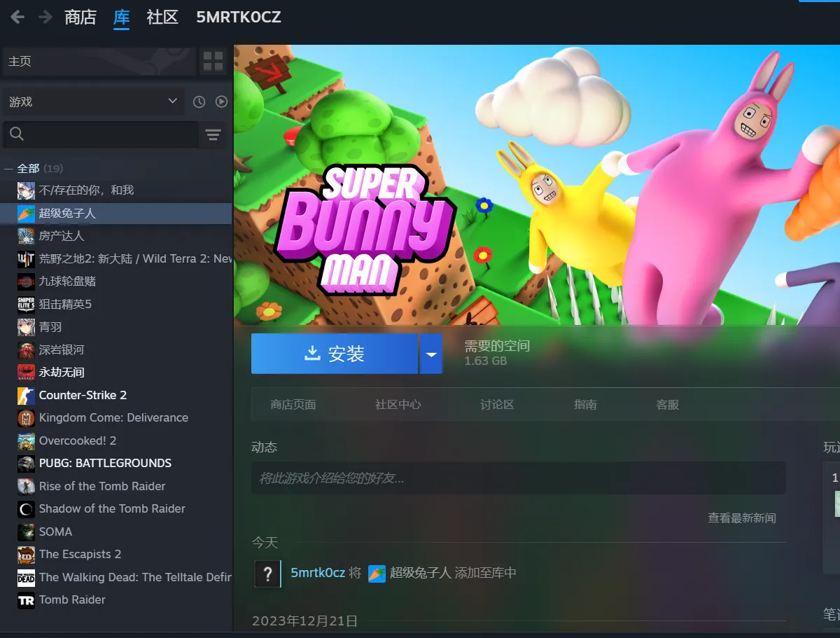The width and height of the screenshot is (840, 638).
Task: Click the PUBG: BATTLEGROUNDS game icon
Action: [26, 463]
